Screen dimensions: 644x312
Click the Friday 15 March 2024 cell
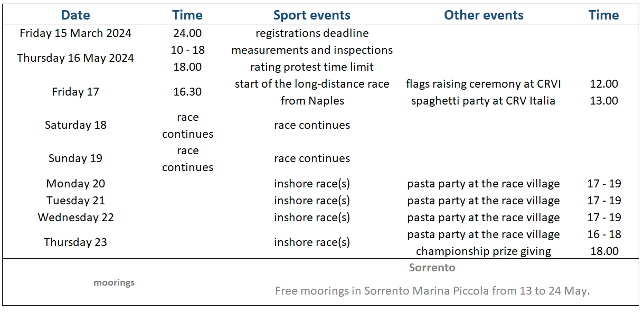point(75,33)
